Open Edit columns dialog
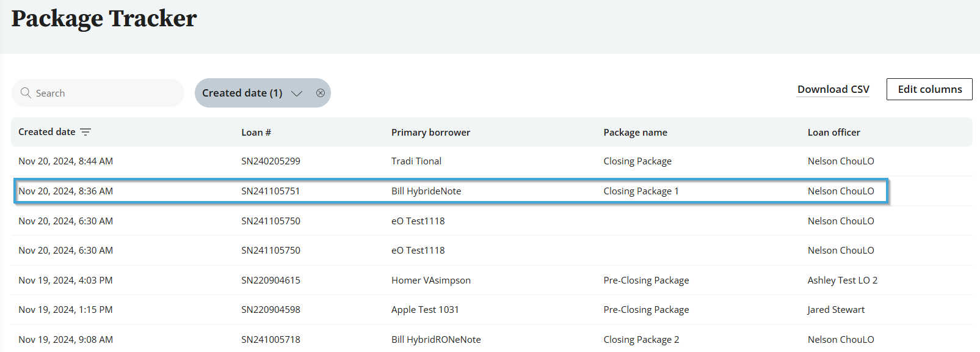This screenshot has height=352, width=980. (929, 89)
